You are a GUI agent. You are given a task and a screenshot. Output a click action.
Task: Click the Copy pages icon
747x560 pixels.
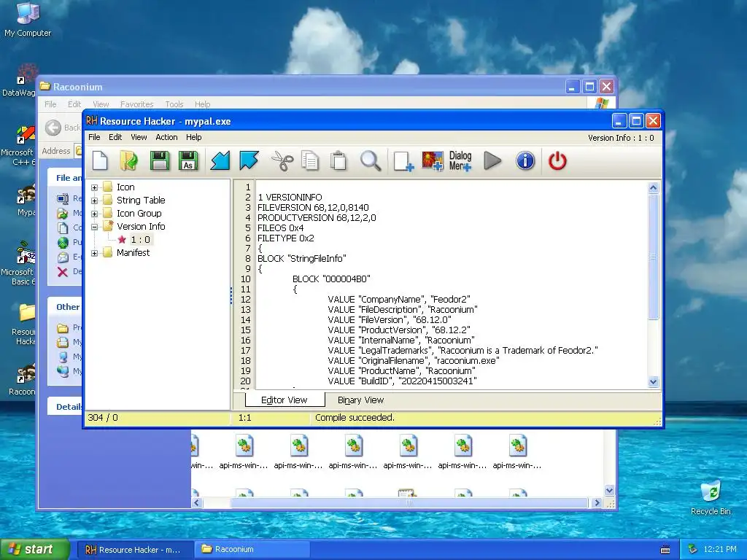point(309,160)
